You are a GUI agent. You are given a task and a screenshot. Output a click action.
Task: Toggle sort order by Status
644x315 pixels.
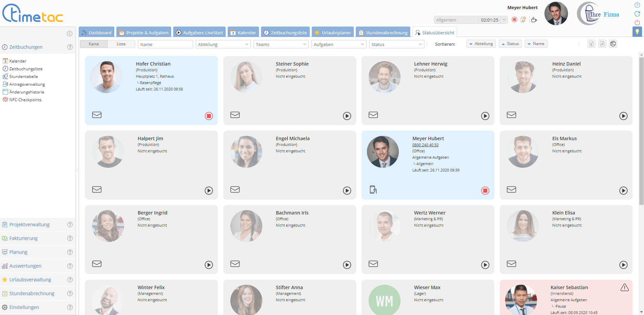tap(510, 44)
